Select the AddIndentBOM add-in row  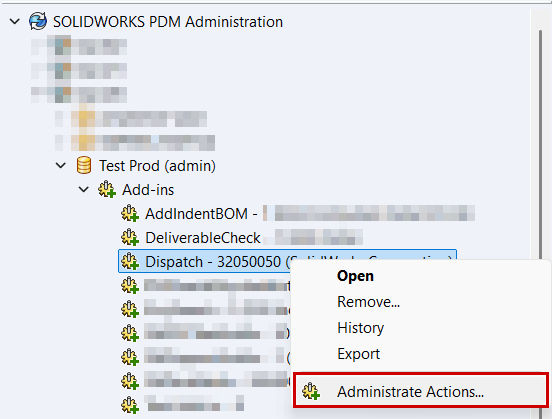coord(298,214)
